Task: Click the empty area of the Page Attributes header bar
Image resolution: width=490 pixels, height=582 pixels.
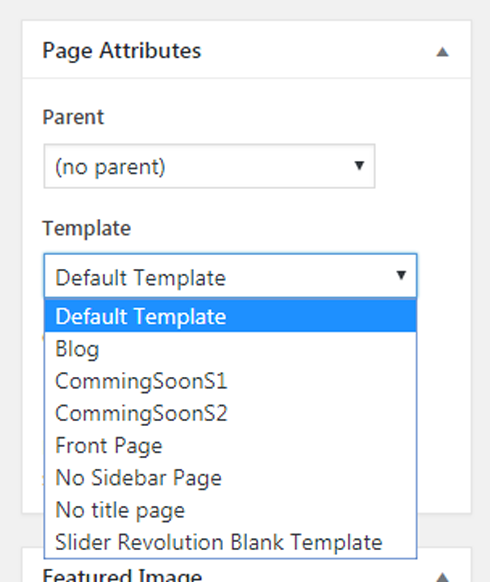Action: point(316,50)
